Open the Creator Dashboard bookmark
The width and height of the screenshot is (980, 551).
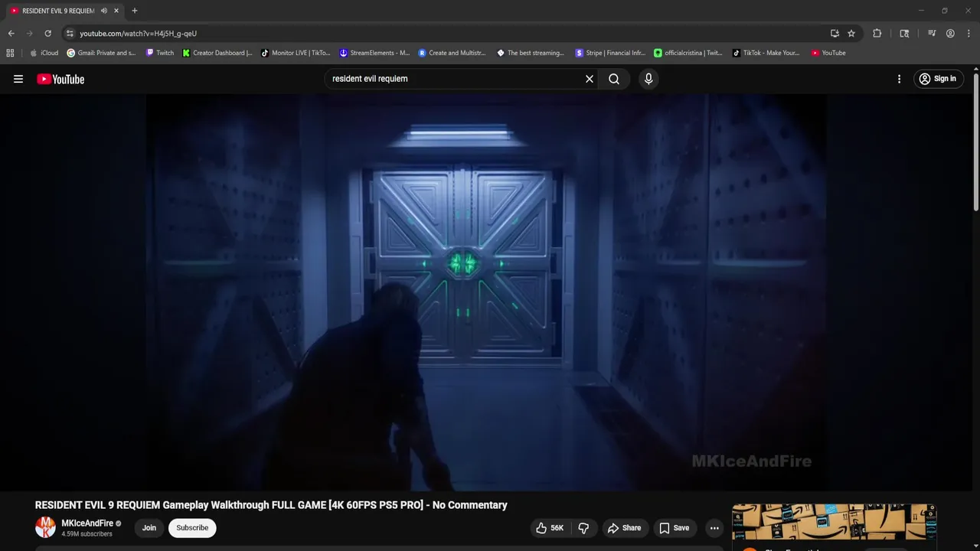(217, 53)
